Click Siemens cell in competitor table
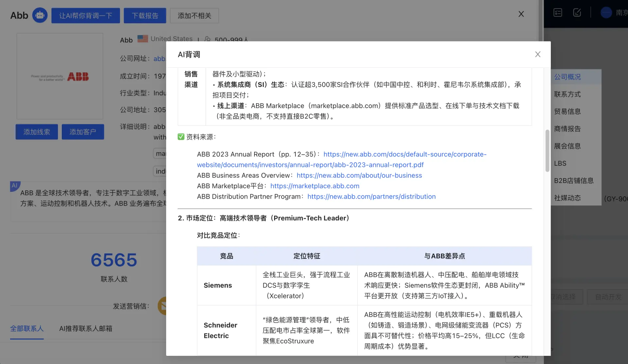This screenshot has height=364, width=628. coord(226,285)
